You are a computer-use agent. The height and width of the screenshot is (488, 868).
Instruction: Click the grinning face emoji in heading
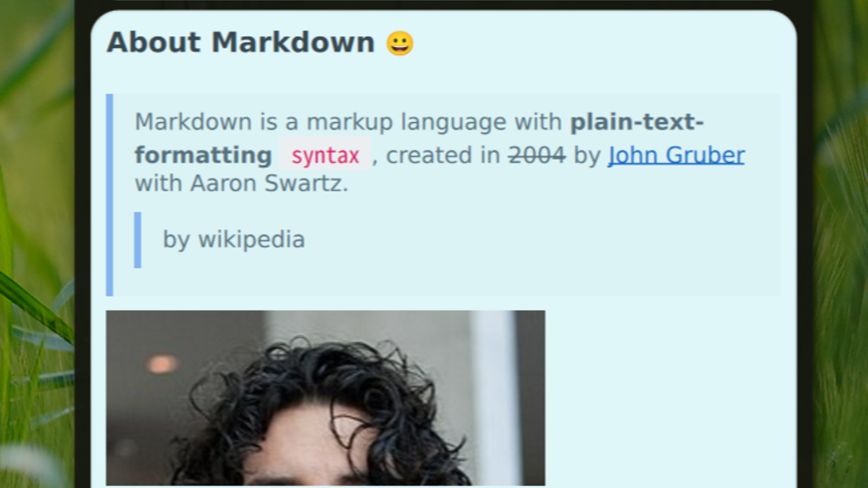(400, 43)
